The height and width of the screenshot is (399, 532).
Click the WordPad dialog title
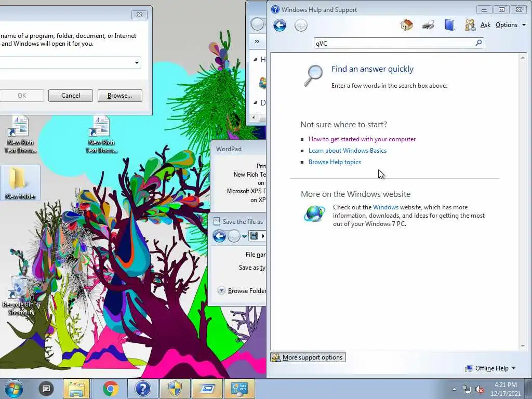(229, 149)
